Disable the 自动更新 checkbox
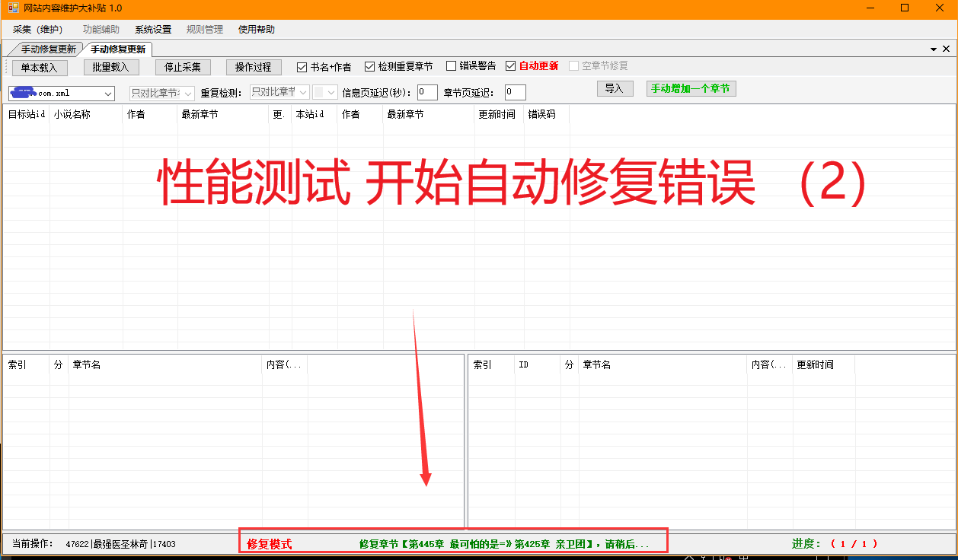Image resolution: width=958 pixels, height=560 pixels. pos(511,67)
